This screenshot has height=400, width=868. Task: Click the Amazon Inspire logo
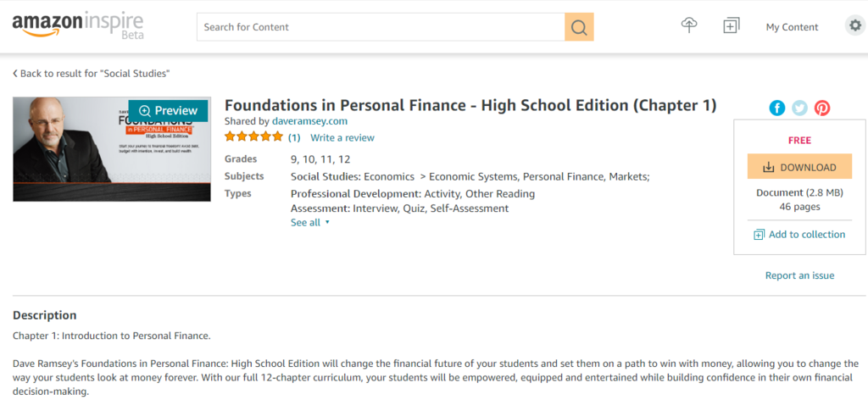tap(77, 26)
